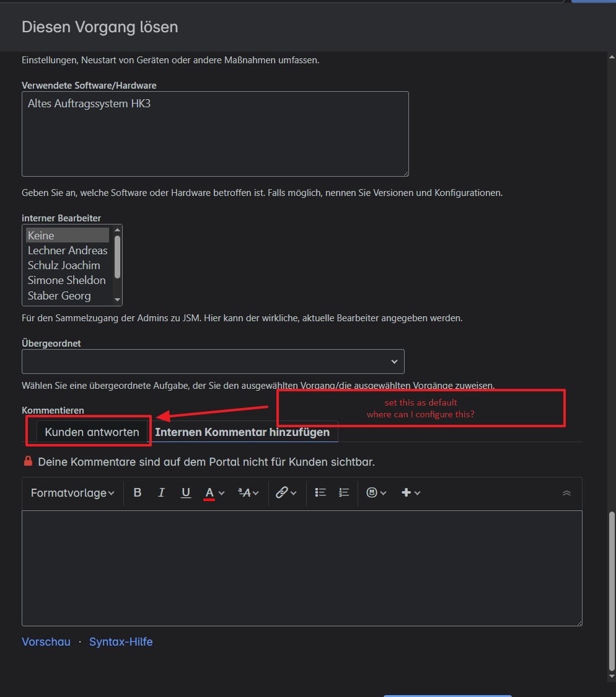Click in the Verwendete Software/Hardware text area
The height and width of the screenshot is (697, 616).
(x=215, y=134)
